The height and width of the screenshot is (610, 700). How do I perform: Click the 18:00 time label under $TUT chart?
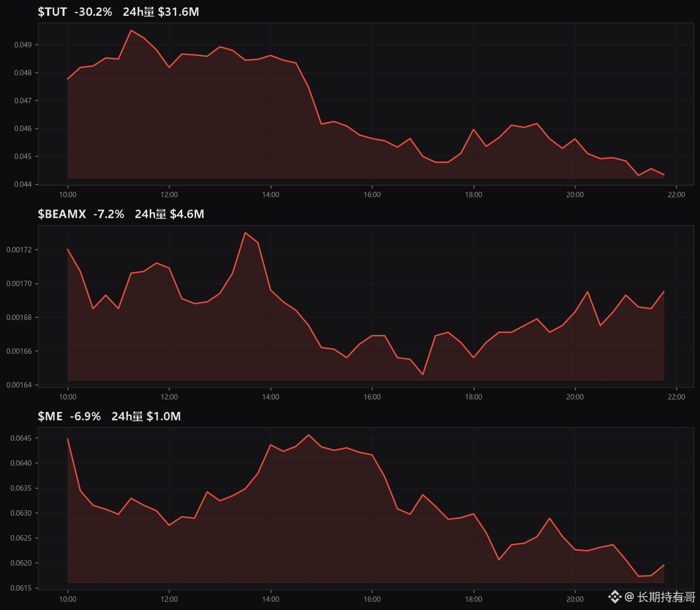pos(474,195)
